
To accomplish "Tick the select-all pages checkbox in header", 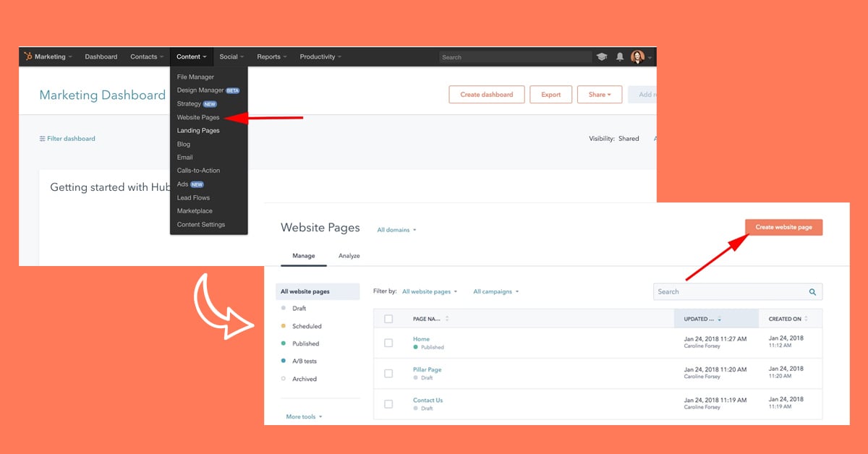I will (x=388, y=319).
